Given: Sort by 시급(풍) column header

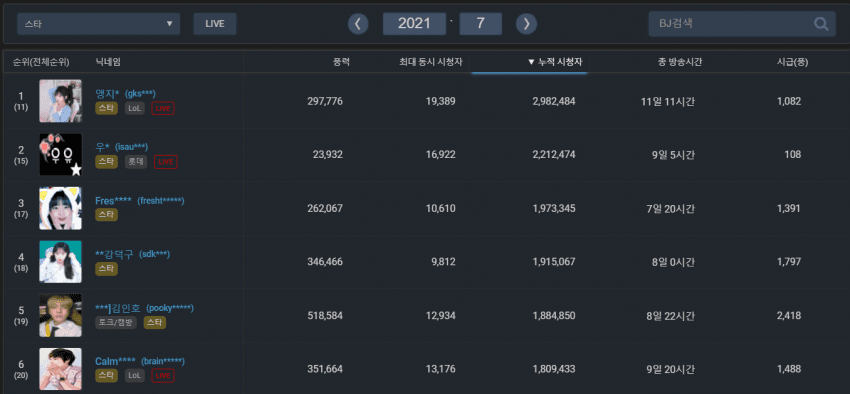Looking at the screenshot, I should [x=793, y=62].
